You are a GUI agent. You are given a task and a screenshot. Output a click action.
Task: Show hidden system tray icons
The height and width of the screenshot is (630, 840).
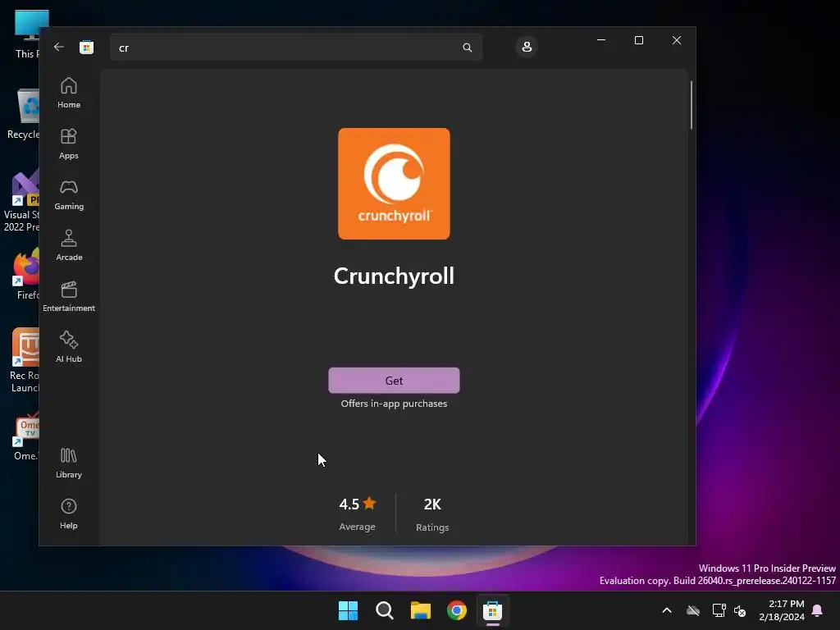pos(667,610)
